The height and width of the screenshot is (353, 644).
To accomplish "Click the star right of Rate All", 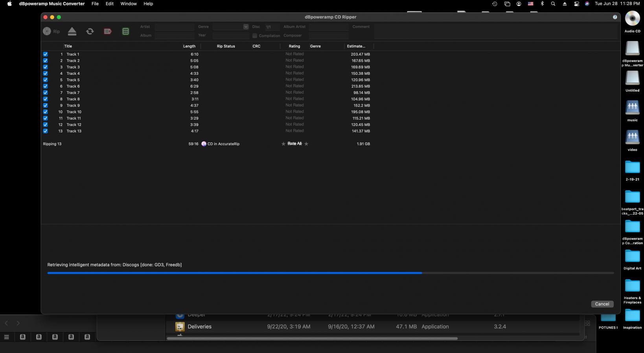I will pyautogui.click(x=306, y=144).
